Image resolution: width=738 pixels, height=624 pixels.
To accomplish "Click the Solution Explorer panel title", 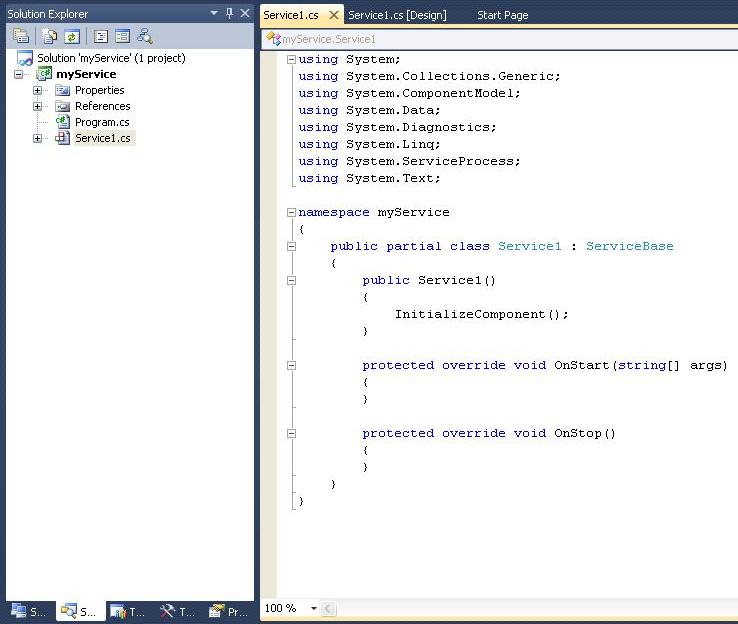I will pos(48,14).
